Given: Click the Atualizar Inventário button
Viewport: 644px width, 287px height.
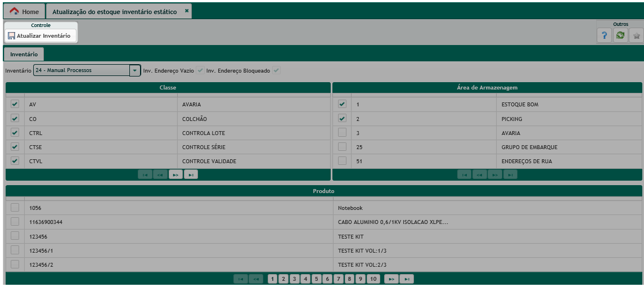Looking at the screenshot, I should tap(40, 36).
